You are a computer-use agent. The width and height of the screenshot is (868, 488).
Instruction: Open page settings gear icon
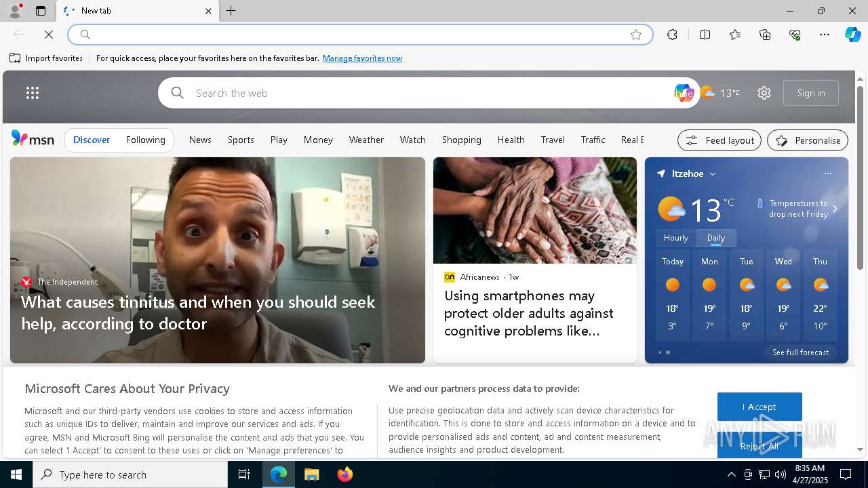click(x=764, y=93)
